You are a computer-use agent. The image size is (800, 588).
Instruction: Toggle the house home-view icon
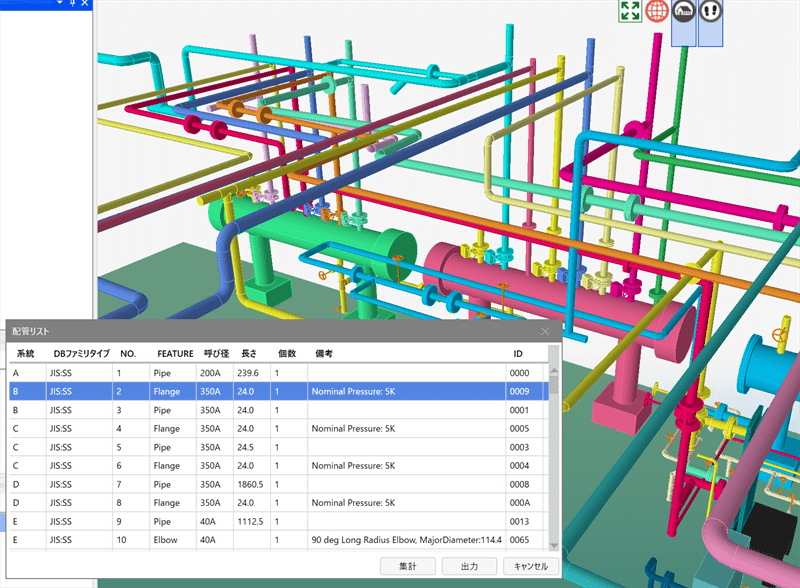click(684, 12)
